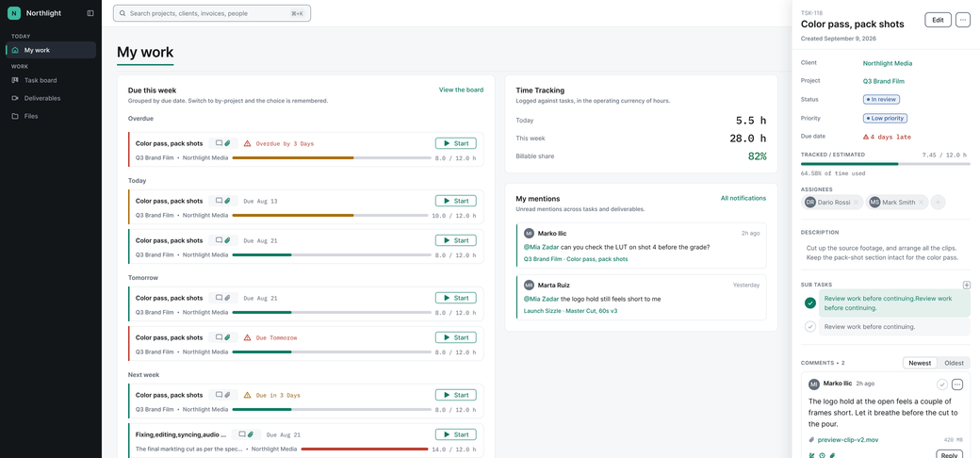The image size is (980, 458).
Task: Open the All notifications link
Action: pos(743,198)
